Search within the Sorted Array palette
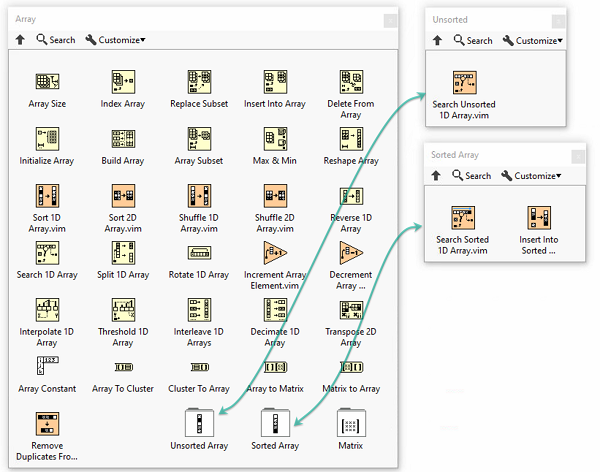 coord(471,175)
